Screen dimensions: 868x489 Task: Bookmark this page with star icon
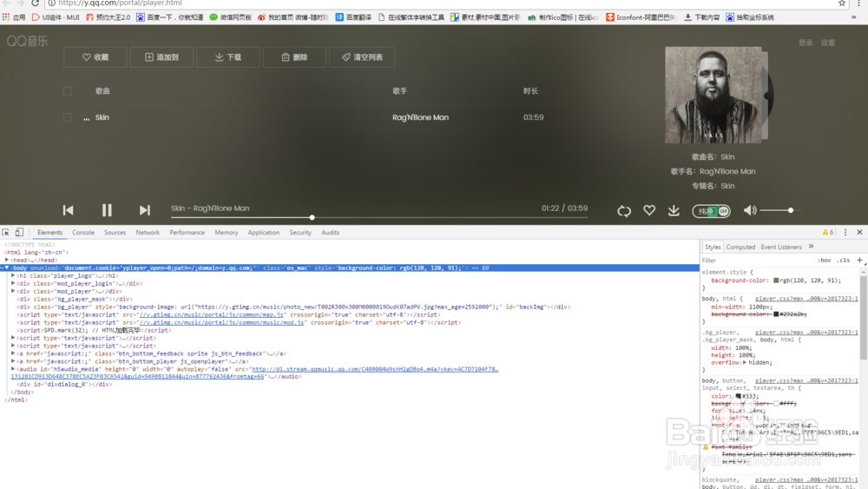click(842, 3)
